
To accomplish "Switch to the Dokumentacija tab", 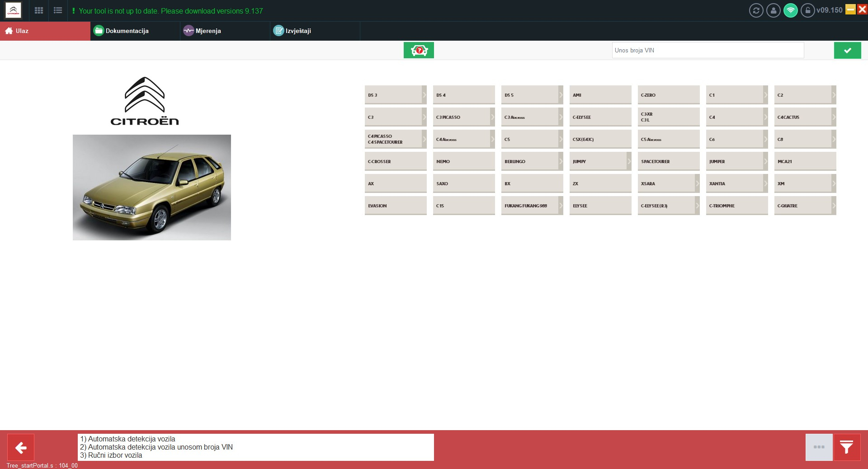I will point(135,31).
